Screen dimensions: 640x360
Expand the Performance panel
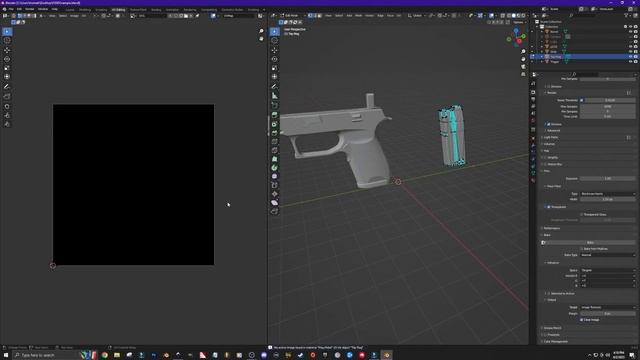(x=552, y=228)
